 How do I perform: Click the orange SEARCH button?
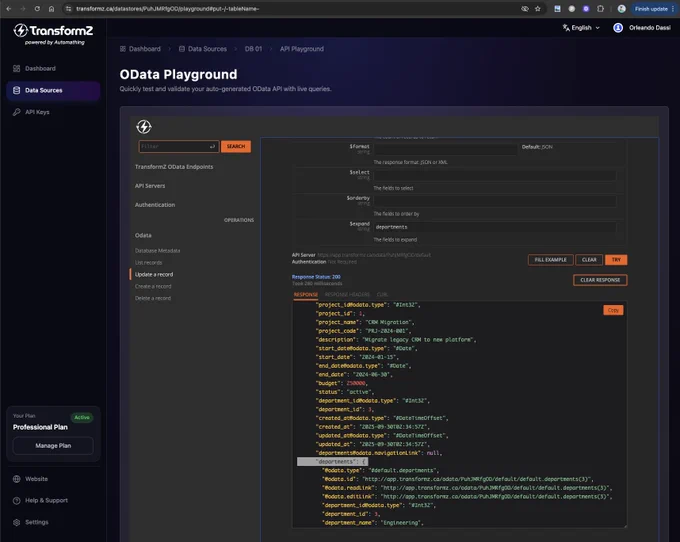(x=236, y=147)
